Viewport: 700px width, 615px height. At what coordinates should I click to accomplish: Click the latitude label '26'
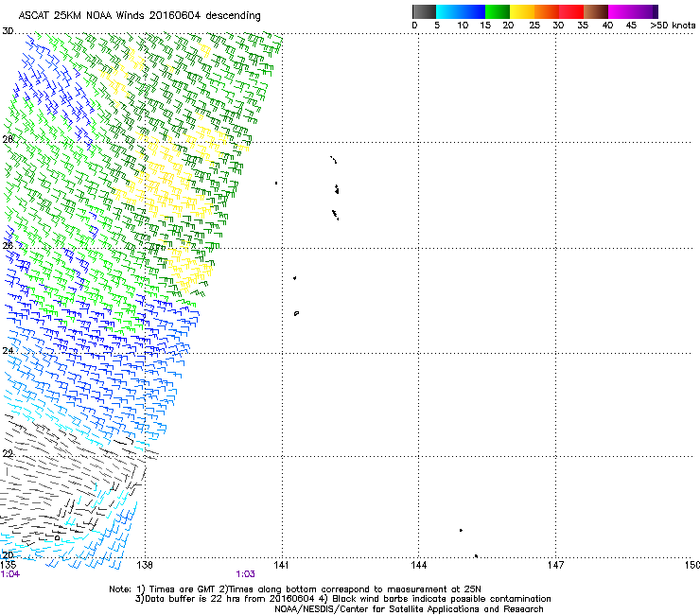8,245
